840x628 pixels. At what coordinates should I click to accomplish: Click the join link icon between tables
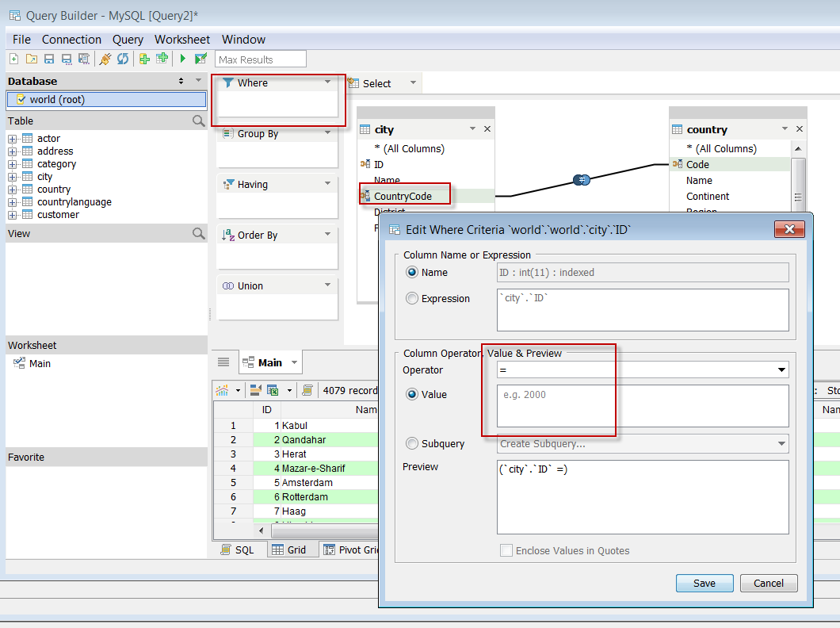coord(582,180)
